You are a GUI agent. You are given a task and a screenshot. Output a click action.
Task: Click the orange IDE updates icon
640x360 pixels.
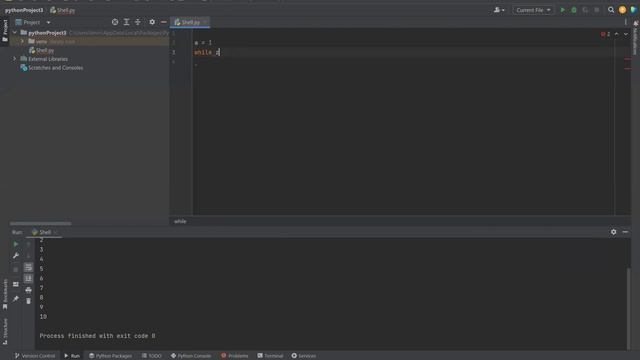622,10
